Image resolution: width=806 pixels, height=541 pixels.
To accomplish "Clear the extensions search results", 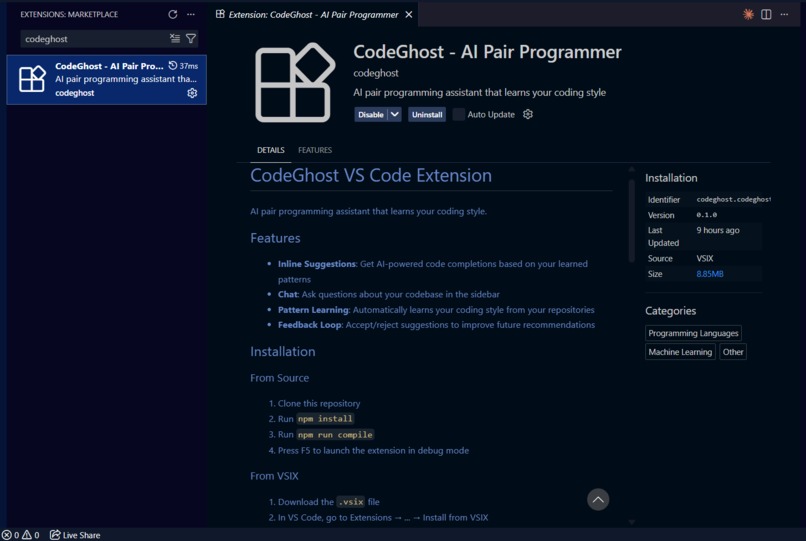I will point(175,38).
